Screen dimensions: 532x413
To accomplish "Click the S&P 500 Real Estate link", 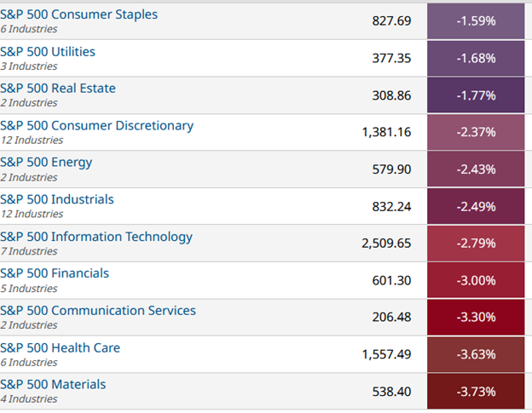I will [x=58, y=89].
